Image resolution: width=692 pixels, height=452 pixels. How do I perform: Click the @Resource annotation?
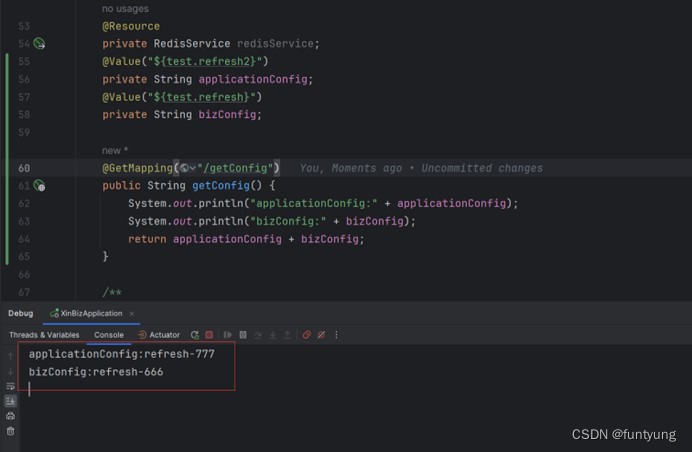coord(131,26)
